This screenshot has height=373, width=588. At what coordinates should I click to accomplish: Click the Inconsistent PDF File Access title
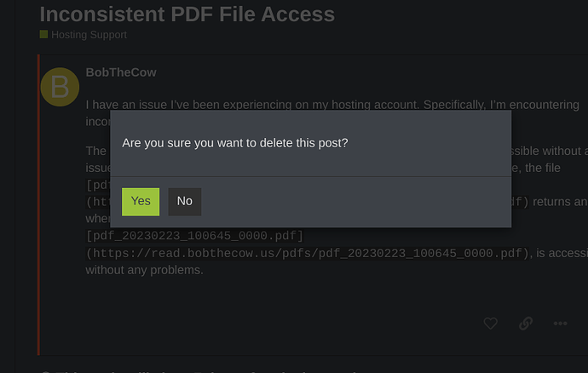tap(187, 14)
